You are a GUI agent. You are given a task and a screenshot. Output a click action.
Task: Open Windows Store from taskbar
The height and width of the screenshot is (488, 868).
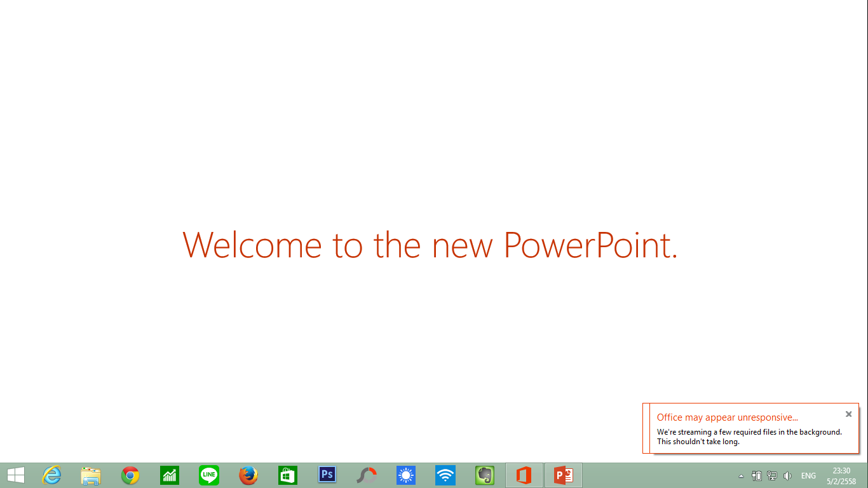[x=288, y=475]
